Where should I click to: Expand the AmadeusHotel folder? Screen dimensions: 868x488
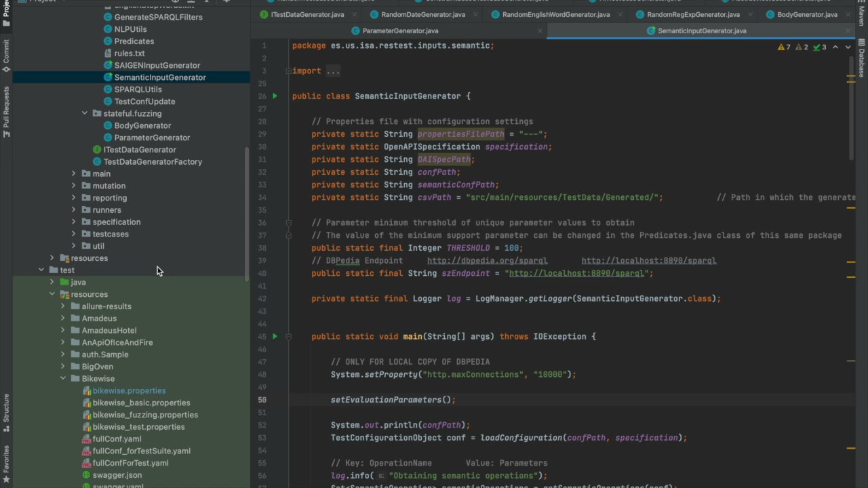pos(63,331)
